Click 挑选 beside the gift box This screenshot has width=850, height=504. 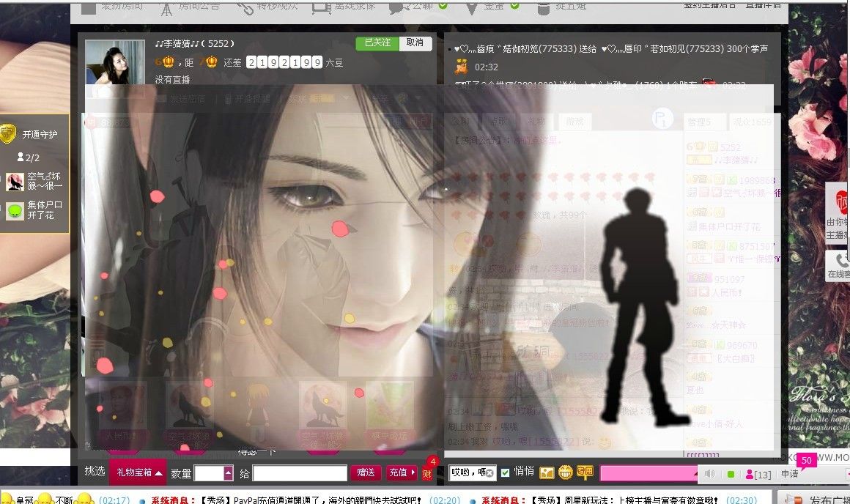click(95, 471)
